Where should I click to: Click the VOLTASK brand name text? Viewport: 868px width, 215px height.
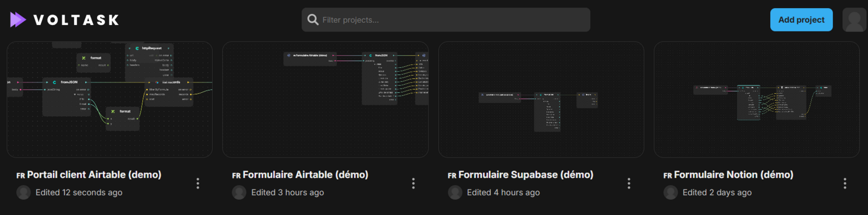tap(76, 20)
